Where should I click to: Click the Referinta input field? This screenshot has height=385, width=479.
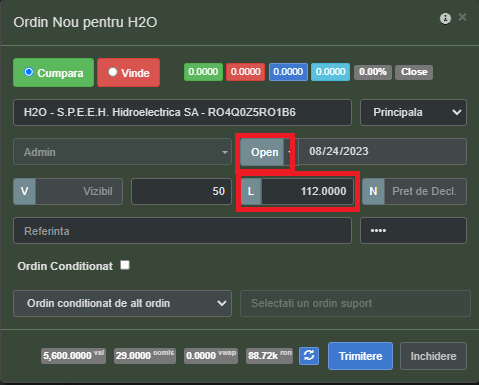[182, 231]
